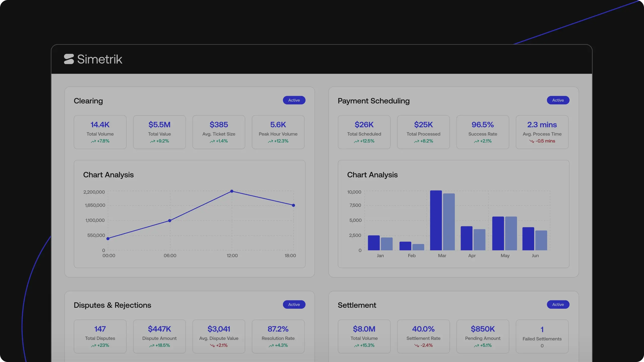Click the trend arrow icon under Dispute Amount
This screenshot has width=644, height=362.
[152, 346]
